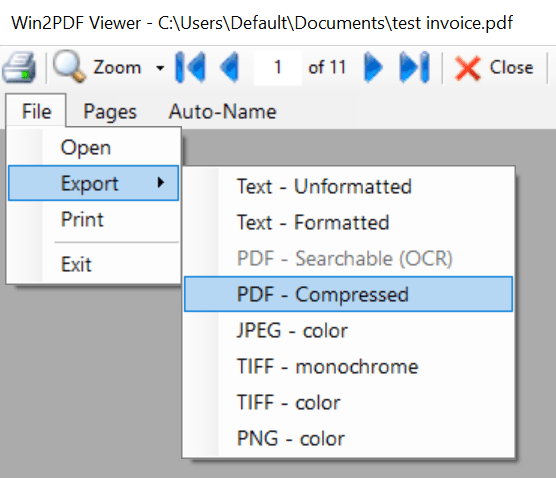Image resolution: width=556 pixels, height=478 pixels.
Task: Export as PNG - color
Action: [x=349, y=438]
